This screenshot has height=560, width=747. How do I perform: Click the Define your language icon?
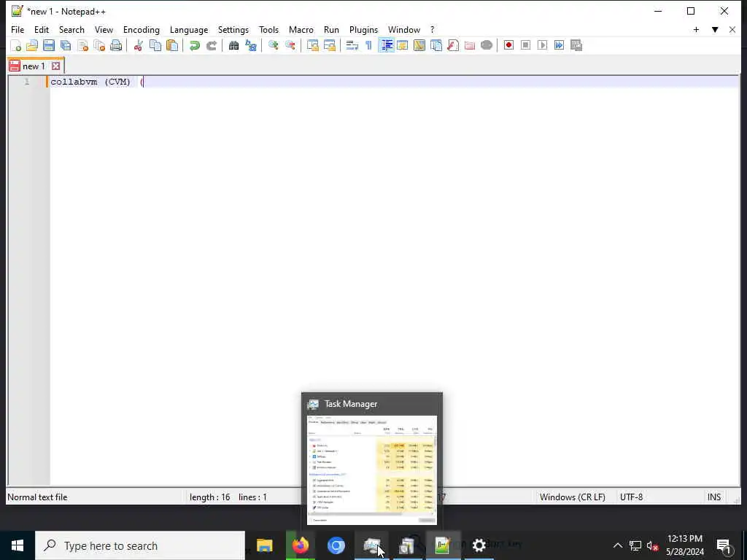click(403, 45)
